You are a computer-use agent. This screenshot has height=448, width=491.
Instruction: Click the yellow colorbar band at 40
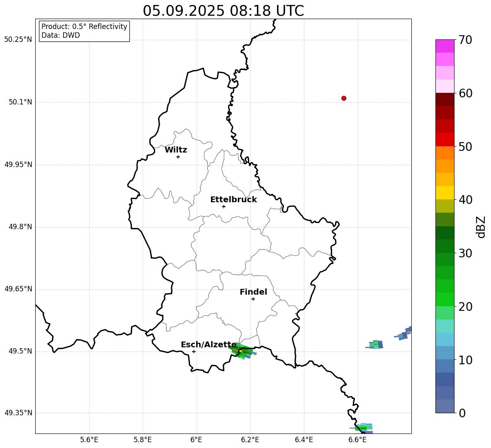click(445, 193)
